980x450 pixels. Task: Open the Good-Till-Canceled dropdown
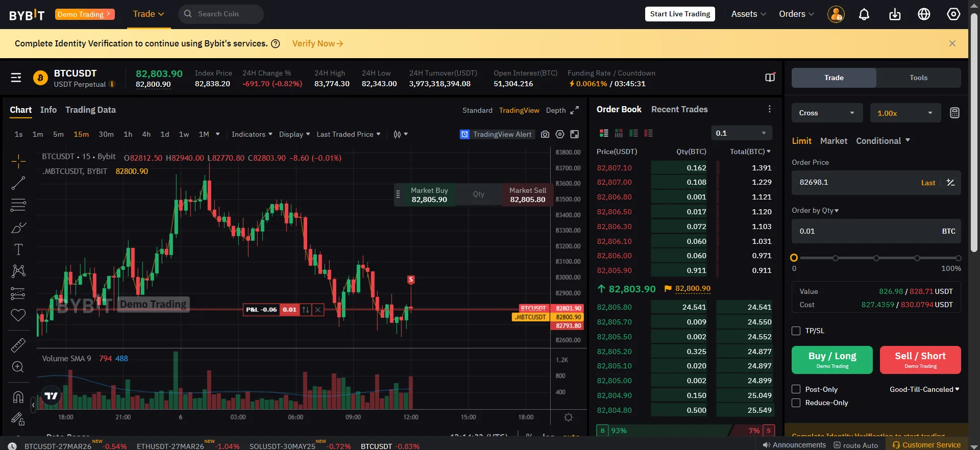(924, 389)
